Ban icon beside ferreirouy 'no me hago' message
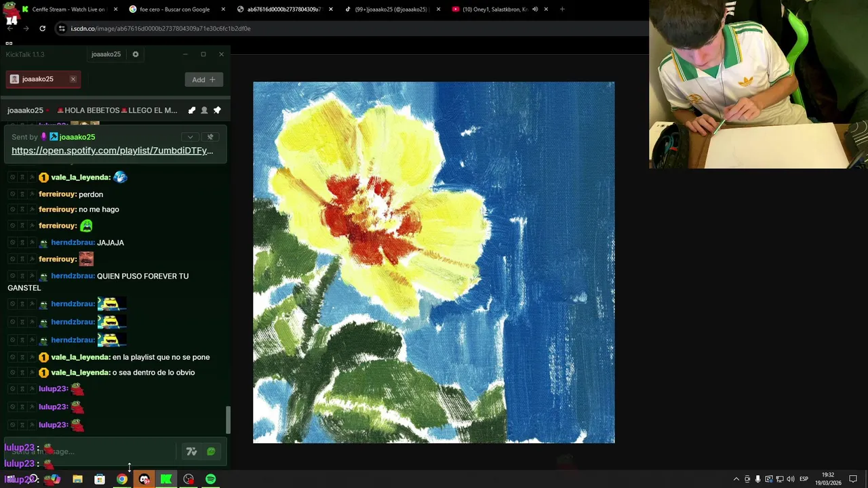 point(12,209)
